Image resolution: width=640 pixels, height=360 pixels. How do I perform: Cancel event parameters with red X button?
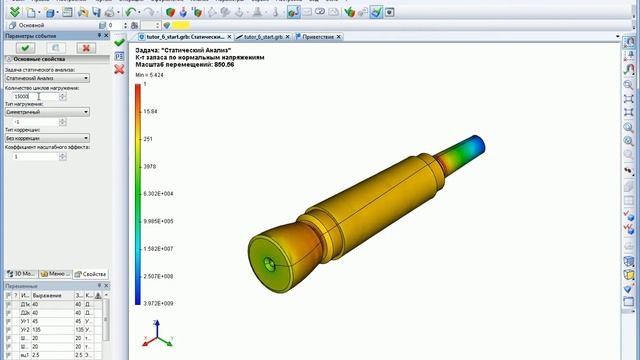pos(86,48)
